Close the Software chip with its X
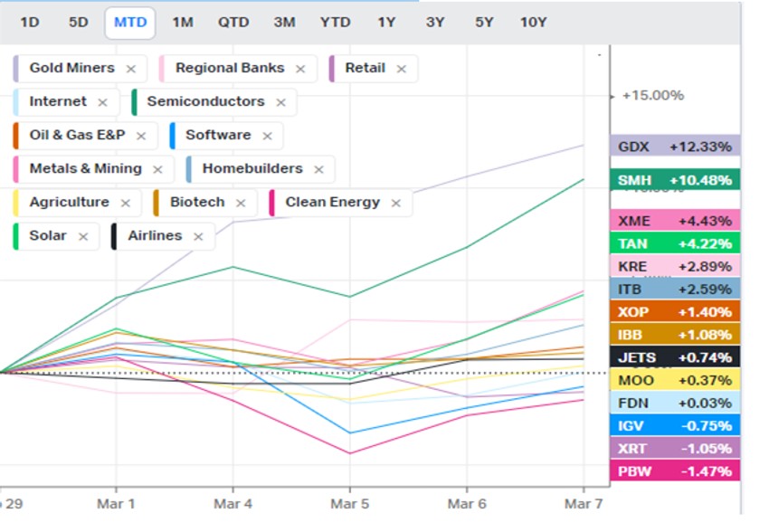Viewport: 769px width, 532px height. coord(267,136)
